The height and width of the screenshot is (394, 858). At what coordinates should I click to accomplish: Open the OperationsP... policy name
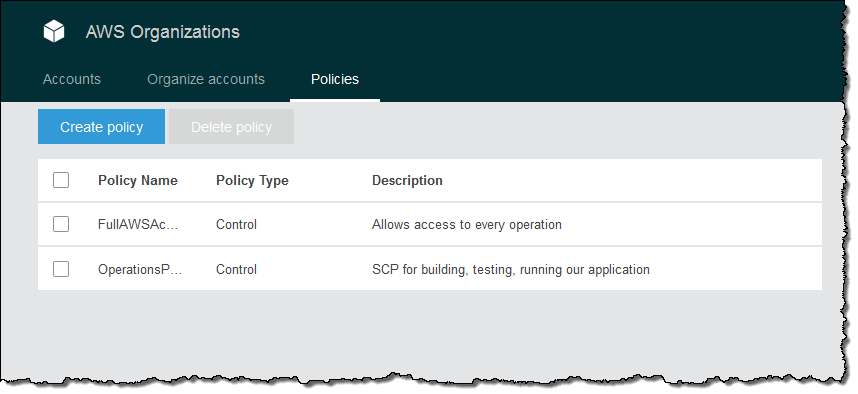pos(140,270)
